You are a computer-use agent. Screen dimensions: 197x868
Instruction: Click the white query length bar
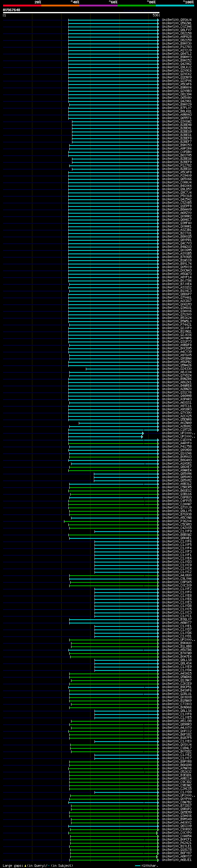coord(81,12)
